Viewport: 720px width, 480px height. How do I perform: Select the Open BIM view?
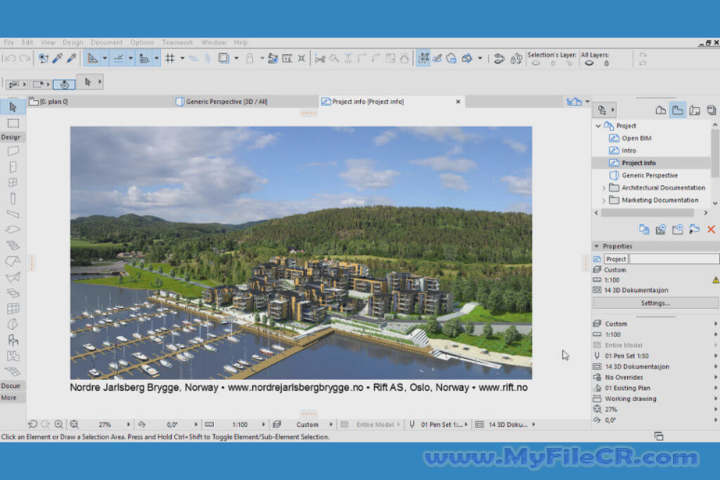(x=636, y=138)
